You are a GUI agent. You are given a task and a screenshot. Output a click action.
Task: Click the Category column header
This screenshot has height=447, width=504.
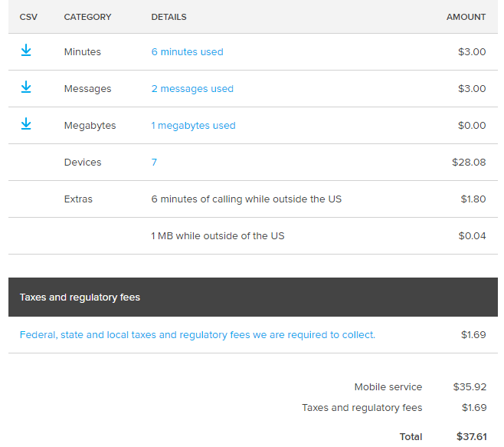pyautogui.click(x=87, y=17)
